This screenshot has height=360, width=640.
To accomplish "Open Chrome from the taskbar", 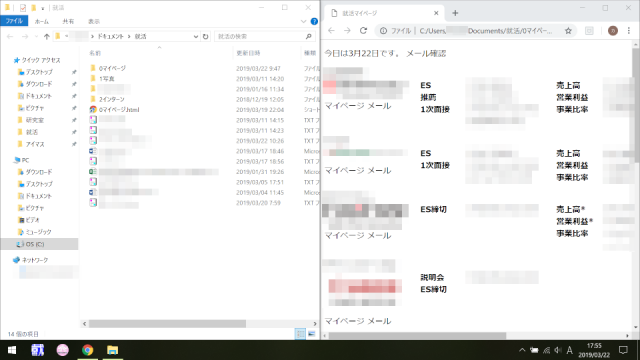I will coord(87,350).
